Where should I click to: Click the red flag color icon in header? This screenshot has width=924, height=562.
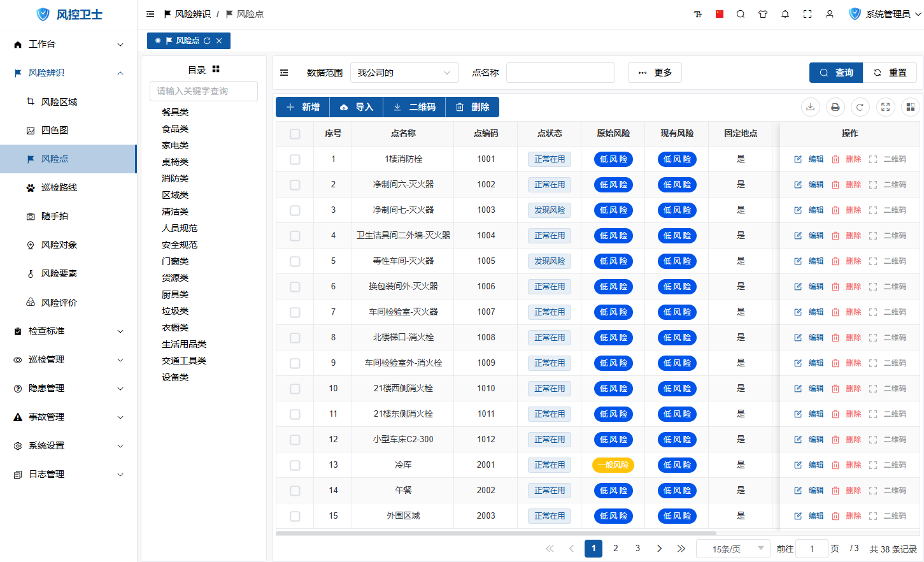click(x=719, y=14)
